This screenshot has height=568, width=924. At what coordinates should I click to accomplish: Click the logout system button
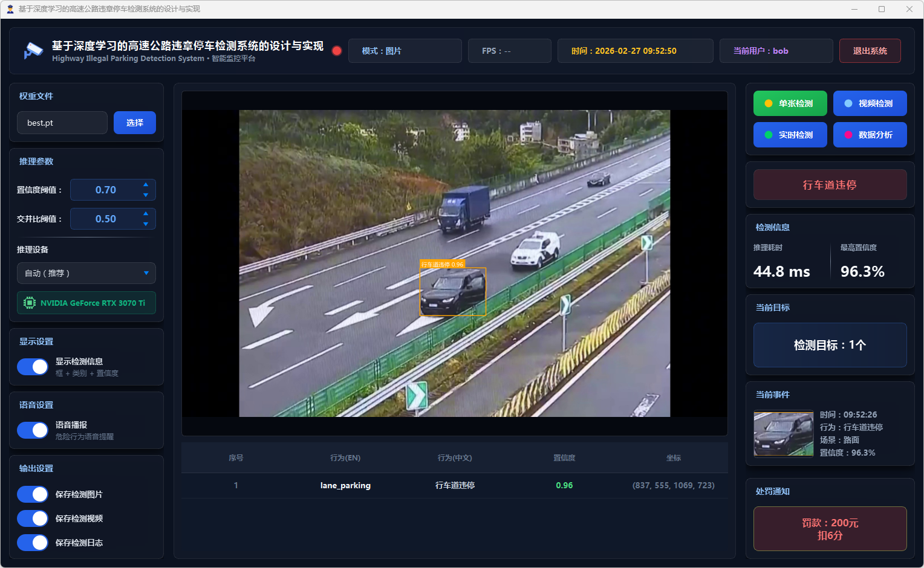pos(870,51)
